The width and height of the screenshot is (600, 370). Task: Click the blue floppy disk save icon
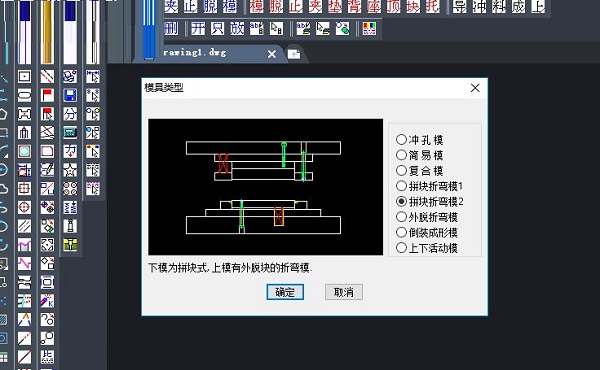click(x=70, y=95)
